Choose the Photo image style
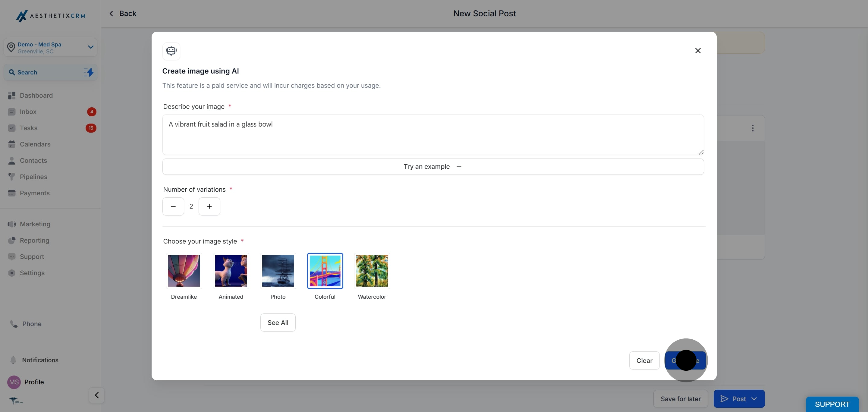The image size is (868, 412). (x=278, y=271)
